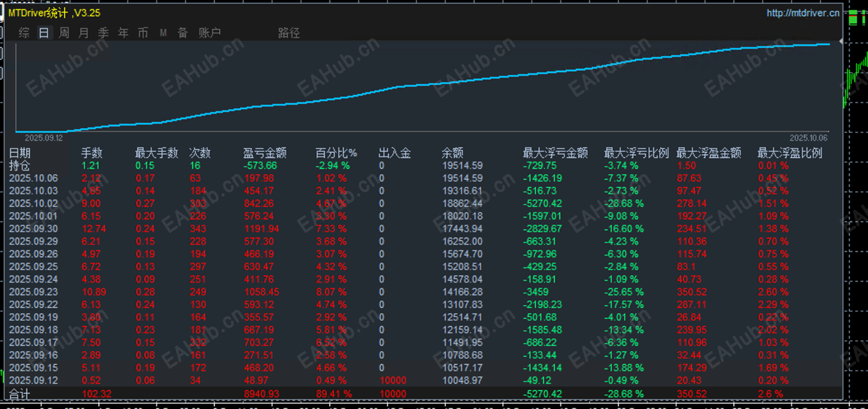
Task: Open the http://mtdriver.cn link
Action: (803, 13)
